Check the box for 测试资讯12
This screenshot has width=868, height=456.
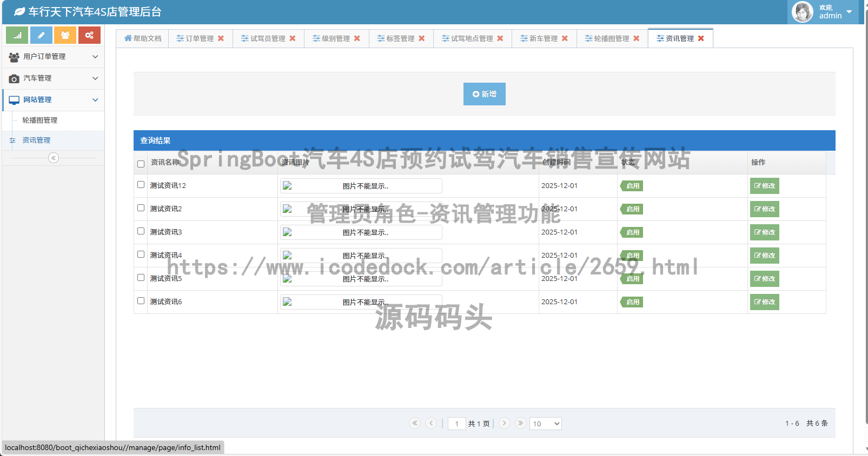(141, 185)
